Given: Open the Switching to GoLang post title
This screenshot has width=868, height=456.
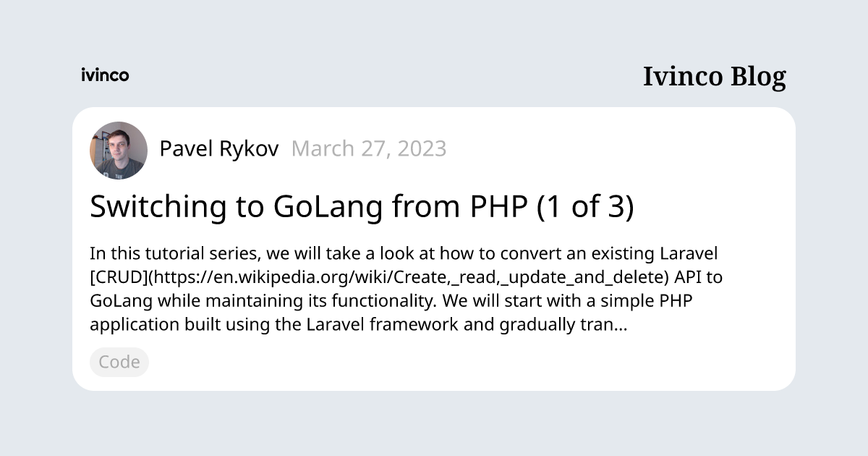Looking at the screenshot, I should click(x=362, y=207).
